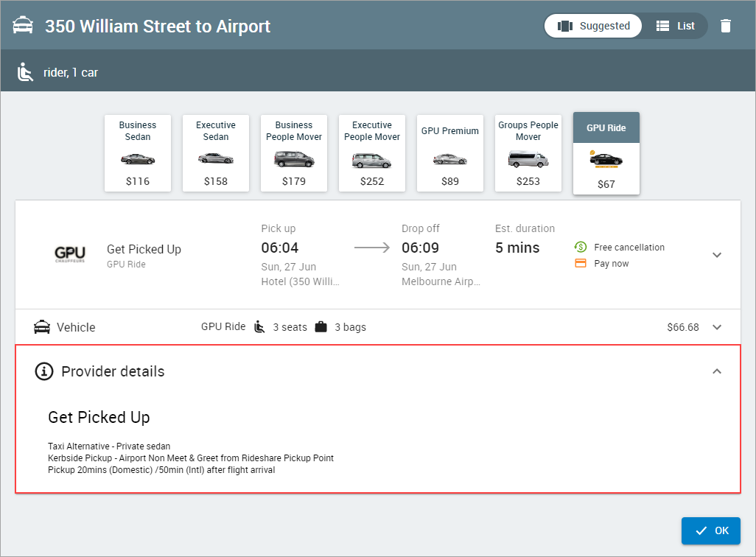Click the 3 bags label
Screen dimensions: 756x557
[x=351, y=327]
